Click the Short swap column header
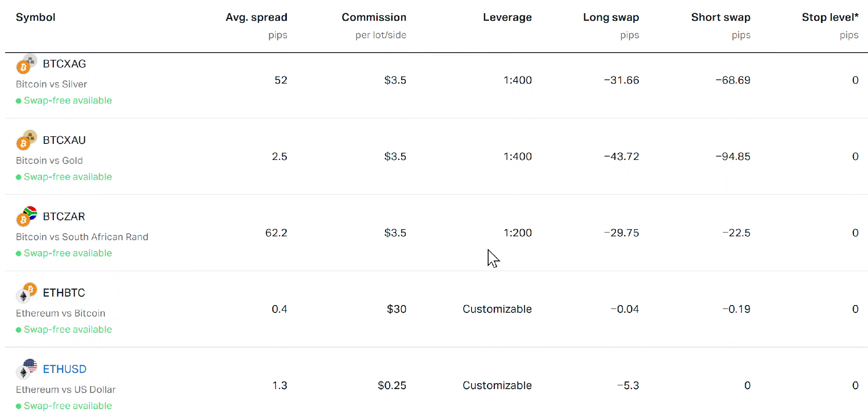Viewport: 868px width, 412px height. point(721,17)
